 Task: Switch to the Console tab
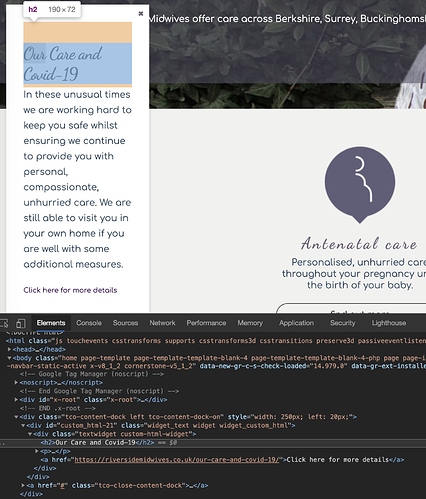point(89,323)
